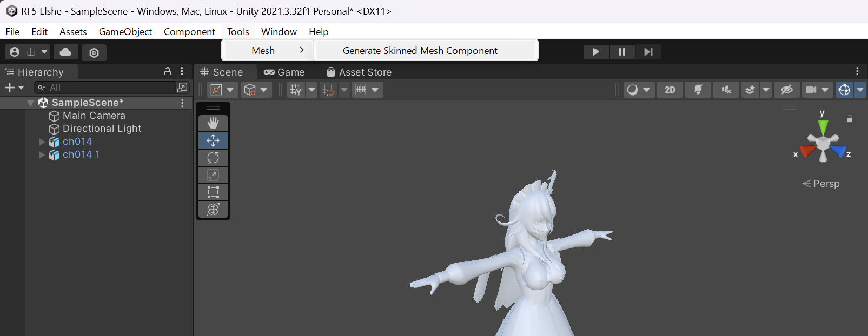Select the Rect tool
868x336 pixels.
(213, 192)
